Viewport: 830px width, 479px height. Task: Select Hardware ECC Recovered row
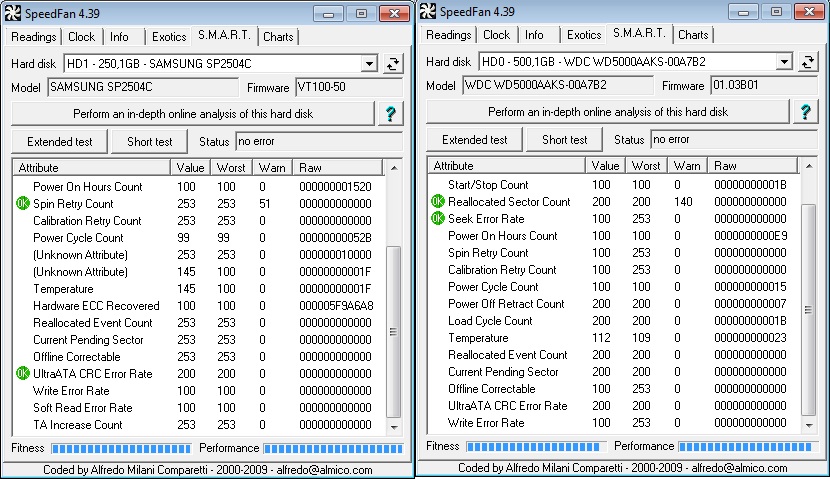(x=199, y=306)
